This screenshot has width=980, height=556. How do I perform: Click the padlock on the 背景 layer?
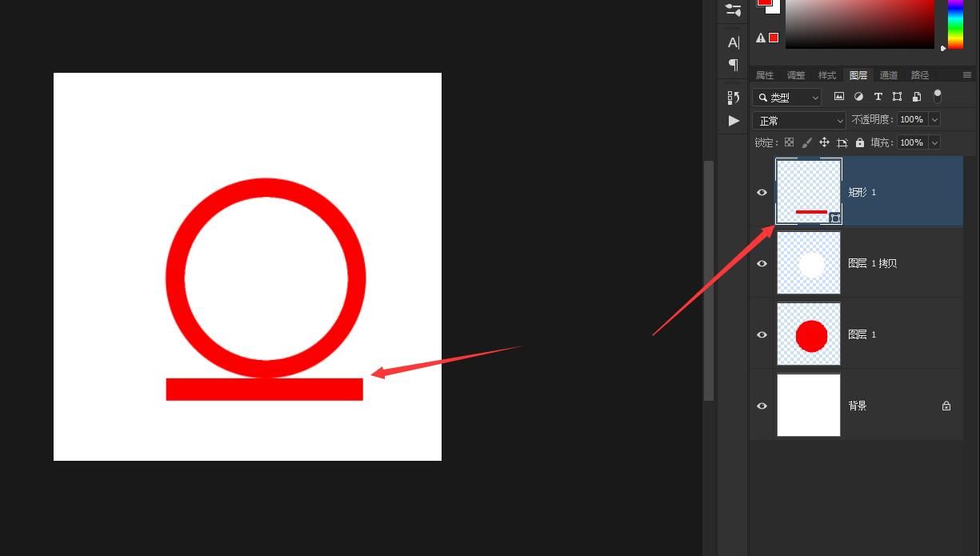tap(946, 406)
